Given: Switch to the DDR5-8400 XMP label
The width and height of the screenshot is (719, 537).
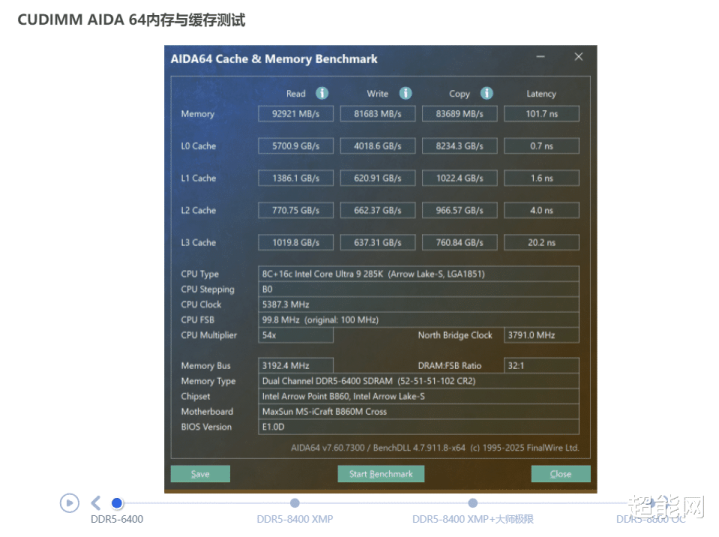Looking at the screenshot, I should point(295,519).
